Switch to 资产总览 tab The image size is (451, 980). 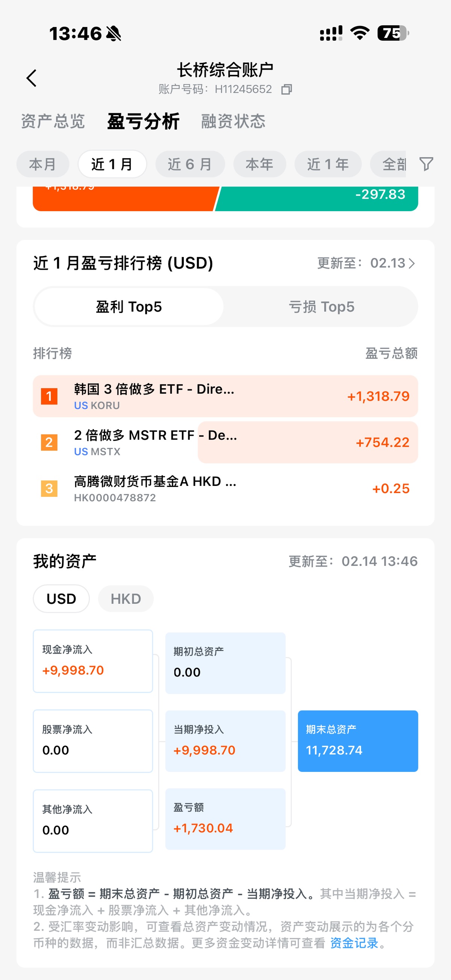(x=53, y=121)
